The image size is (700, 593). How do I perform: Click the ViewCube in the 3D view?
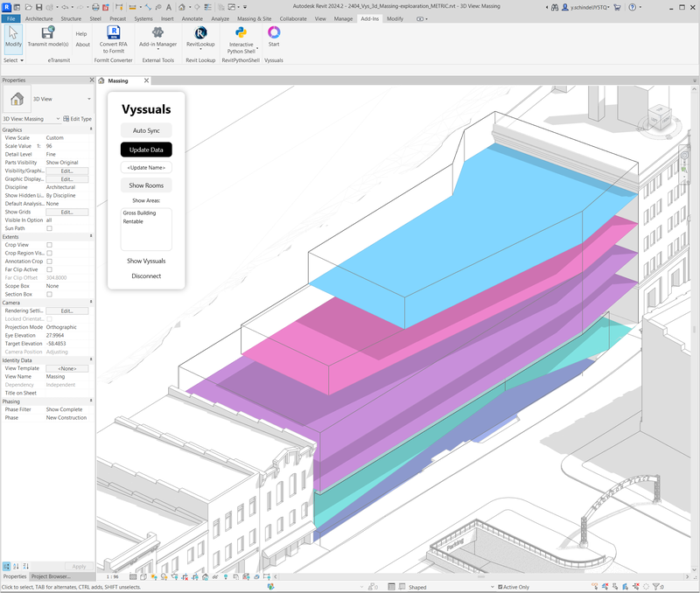coord(660,117)
